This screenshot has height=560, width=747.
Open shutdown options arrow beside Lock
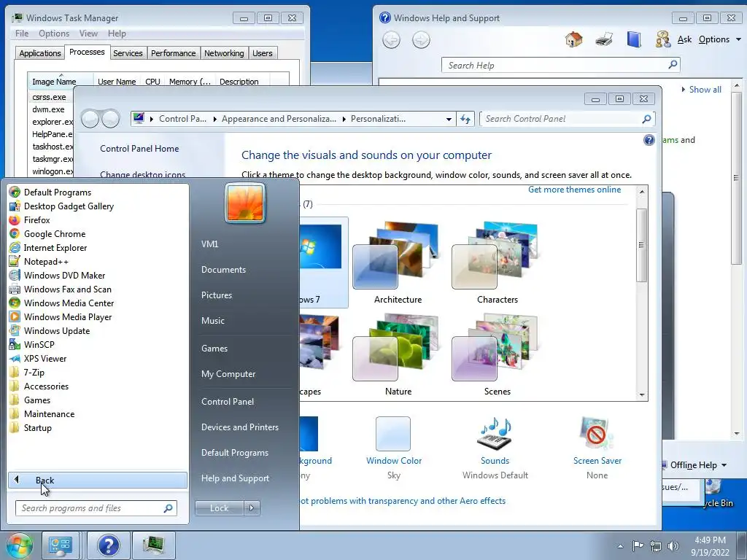click(252, 508)
